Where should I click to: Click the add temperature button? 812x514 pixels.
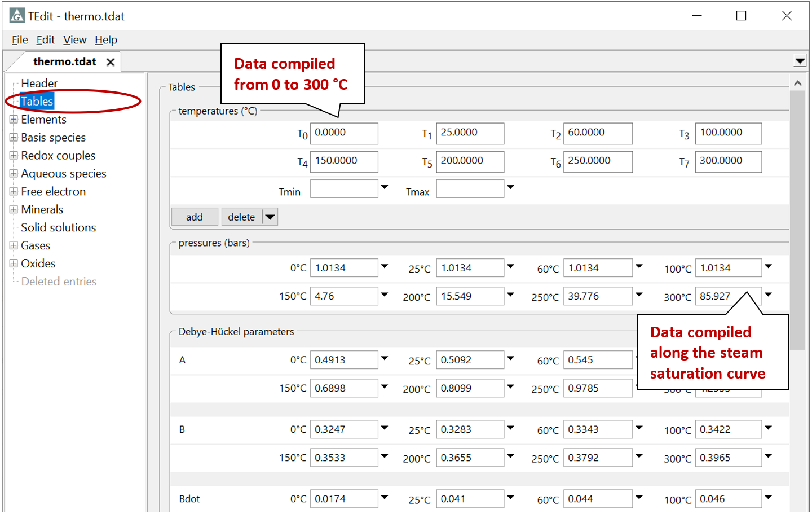coord(195,217)
